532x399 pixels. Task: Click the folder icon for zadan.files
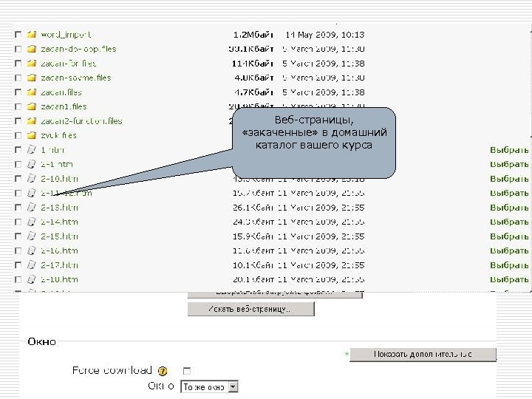click(32, 92)
